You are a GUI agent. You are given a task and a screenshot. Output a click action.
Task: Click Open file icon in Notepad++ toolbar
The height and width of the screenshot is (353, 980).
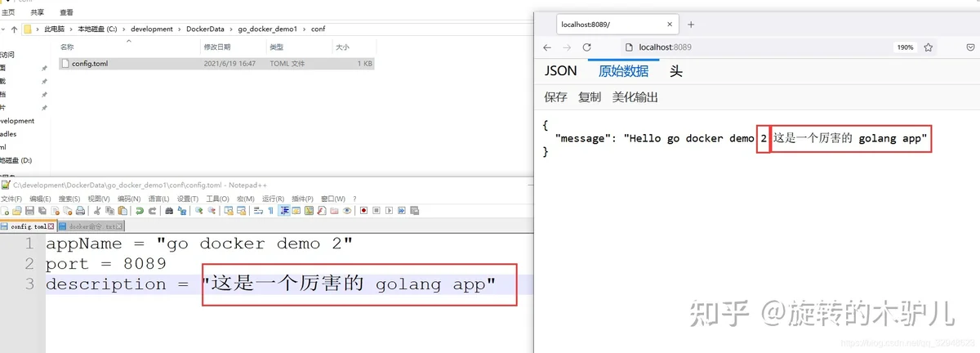point(17,210)
